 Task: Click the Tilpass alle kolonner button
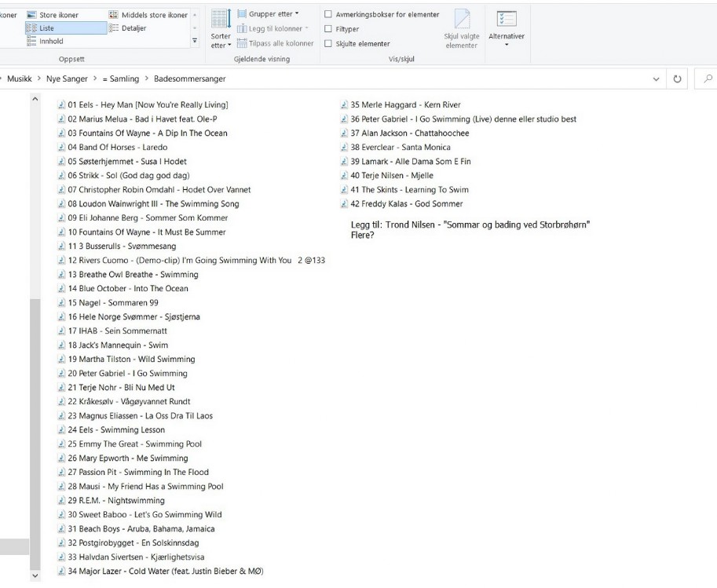click(x=276, y=43)
